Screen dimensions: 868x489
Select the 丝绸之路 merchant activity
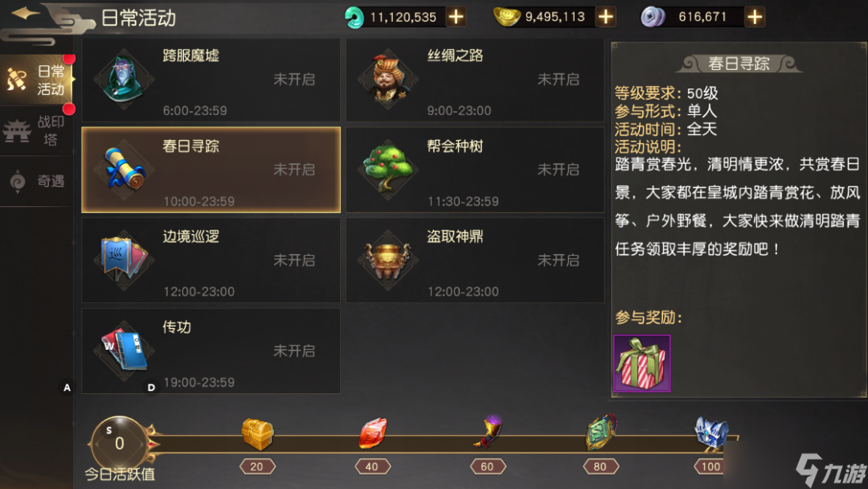click(x=475, y=80)
